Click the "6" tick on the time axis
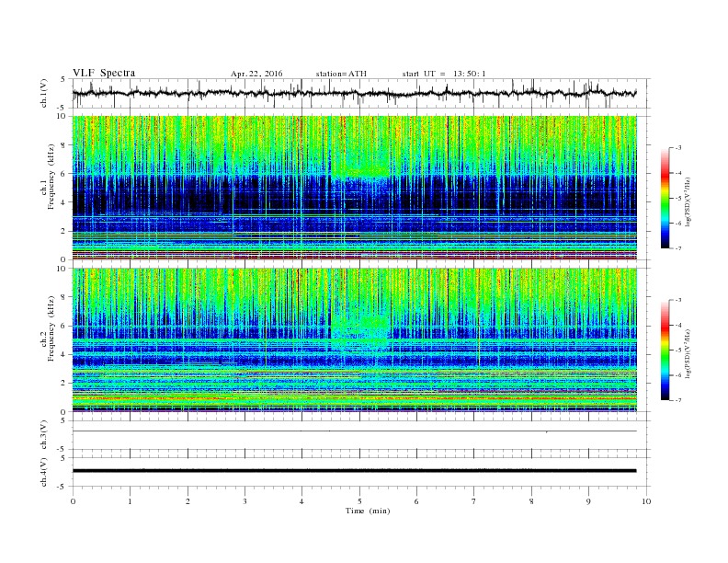This screenshot has height=563, width=728. tap(416, 501)
